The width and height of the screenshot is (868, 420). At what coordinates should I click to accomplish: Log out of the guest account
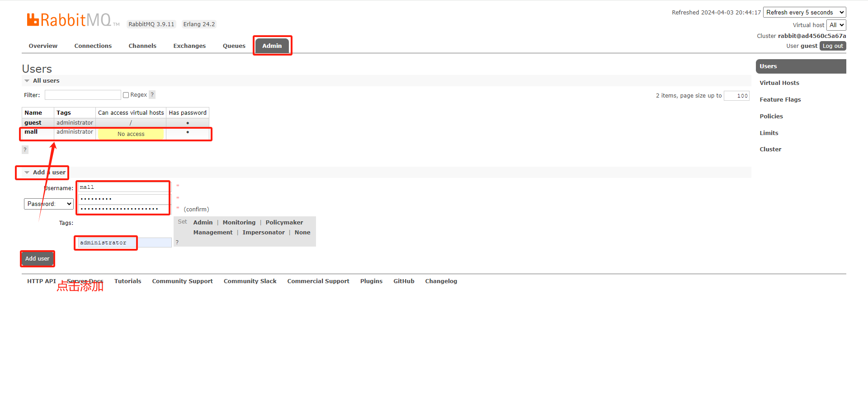(x=832, y=46)
